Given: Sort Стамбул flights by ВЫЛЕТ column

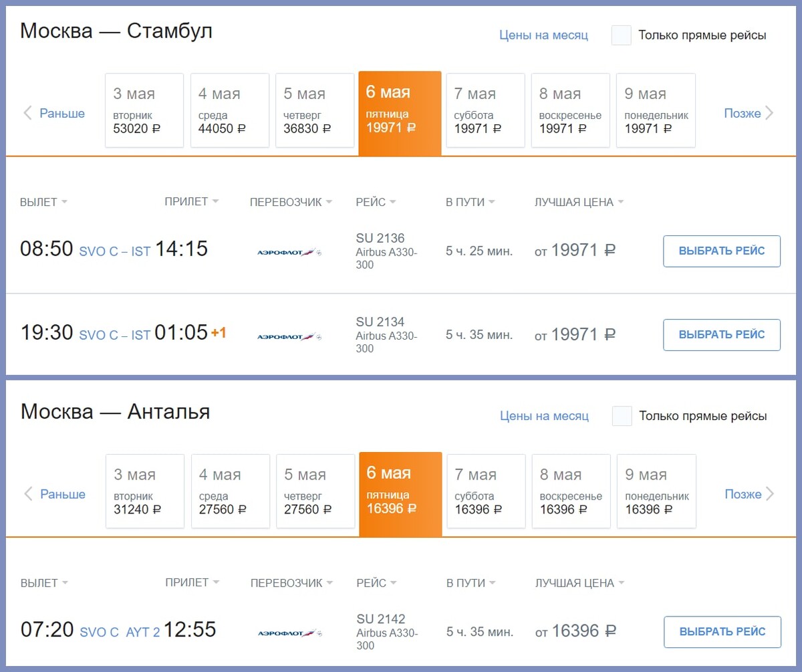Looking at the screenshot, I should [x=44, y=202].
